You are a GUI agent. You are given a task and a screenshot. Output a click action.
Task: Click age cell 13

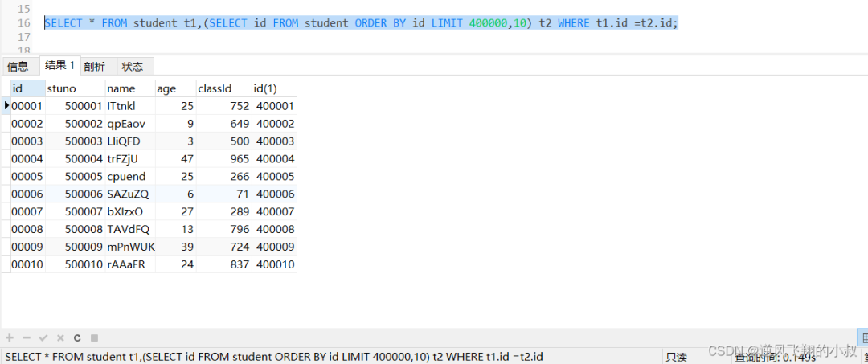tap(176, 229)
